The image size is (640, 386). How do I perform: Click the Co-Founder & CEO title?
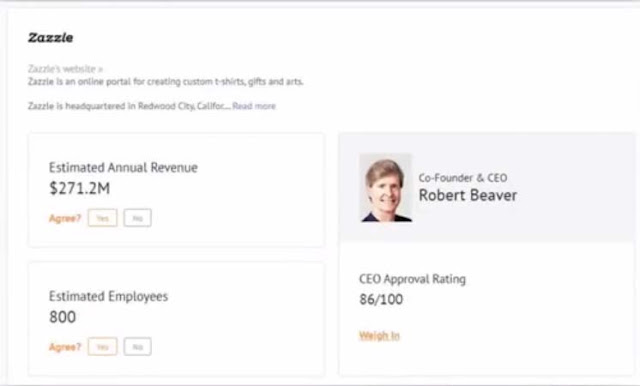click(463, 178)
